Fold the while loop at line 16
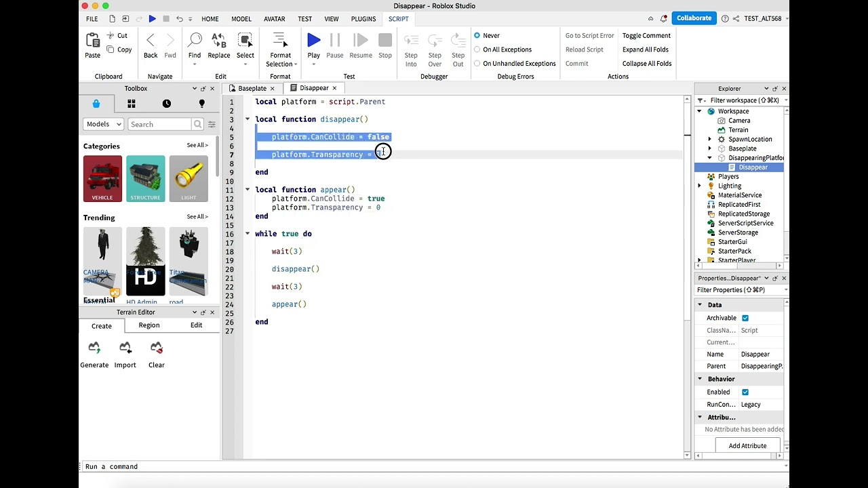Screen dimensions: 868x488 pos(248,234)
